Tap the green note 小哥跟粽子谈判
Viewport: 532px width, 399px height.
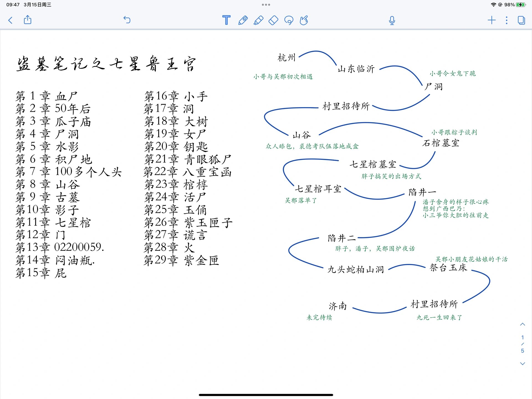(454, 132)
